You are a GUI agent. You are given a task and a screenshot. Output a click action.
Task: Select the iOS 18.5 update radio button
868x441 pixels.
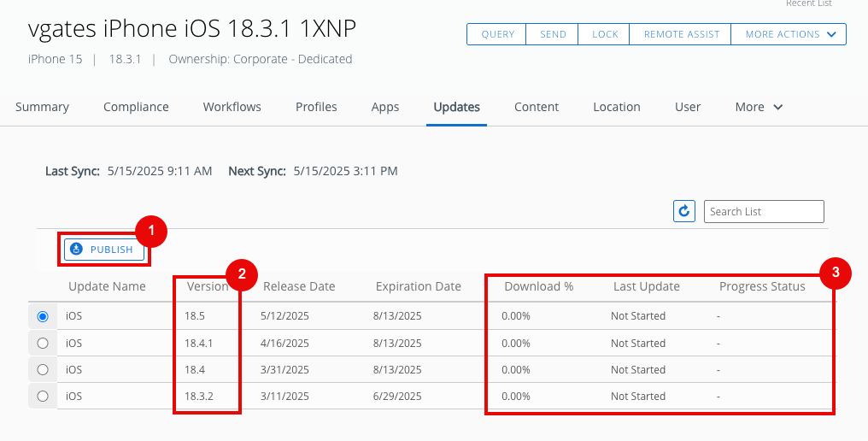43,316
